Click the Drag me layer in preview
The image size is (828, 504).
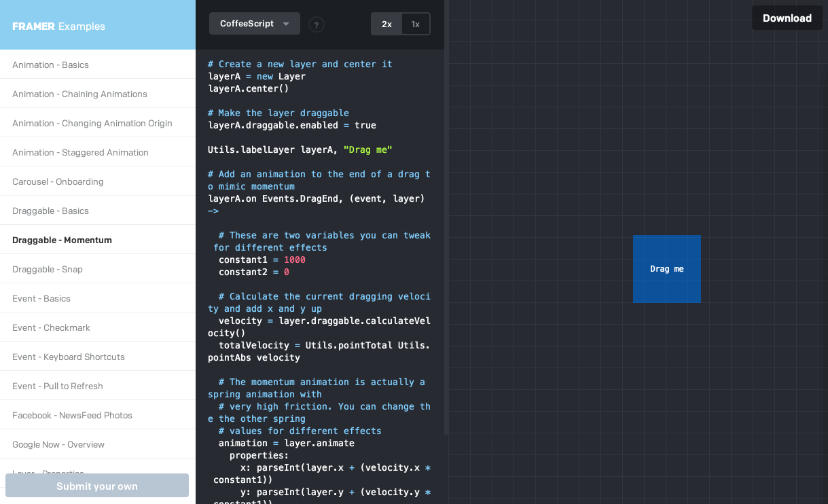(x=666, y=269)
